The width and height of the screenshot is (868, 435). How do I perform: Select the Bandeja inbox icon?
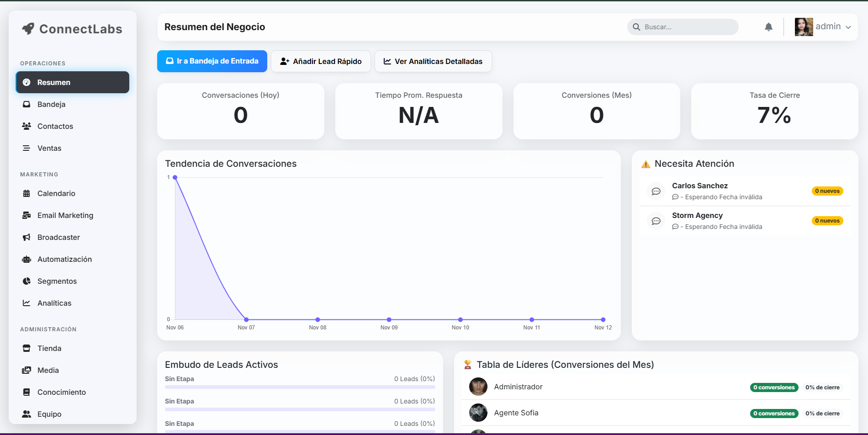(x=27, y=104)
